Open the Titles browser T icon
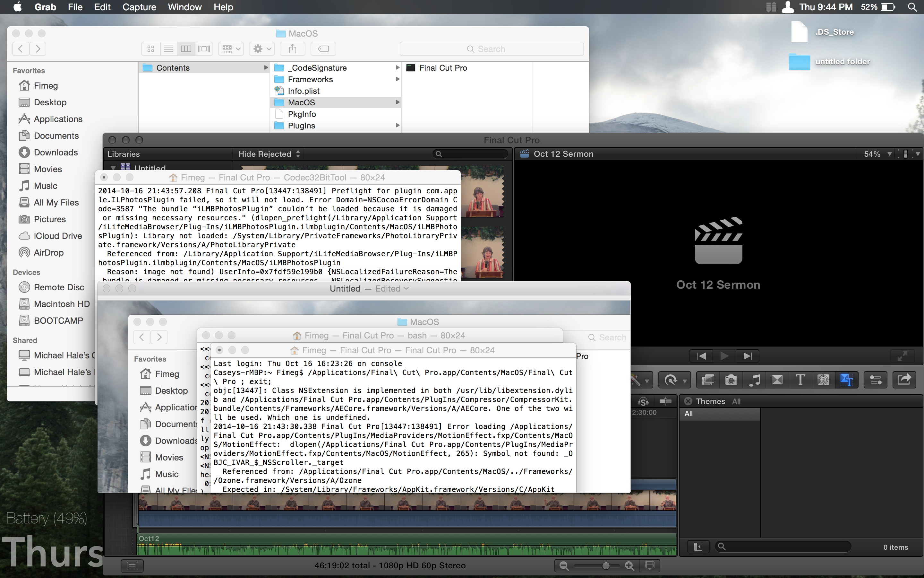Screen dimensions: 924x578 (x=800, y=380)
